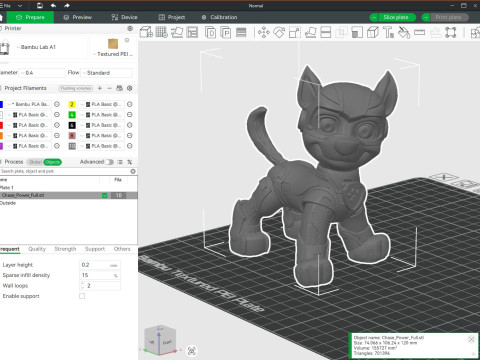The image size is (480, 360).
Task: Click the black filament 6 color swatch
Action: [72, 125]
